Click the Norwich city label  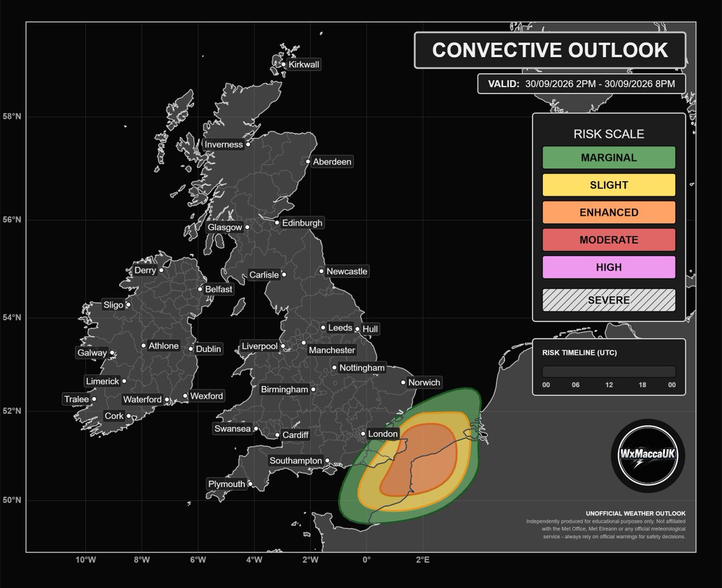[x=424, y=382]
